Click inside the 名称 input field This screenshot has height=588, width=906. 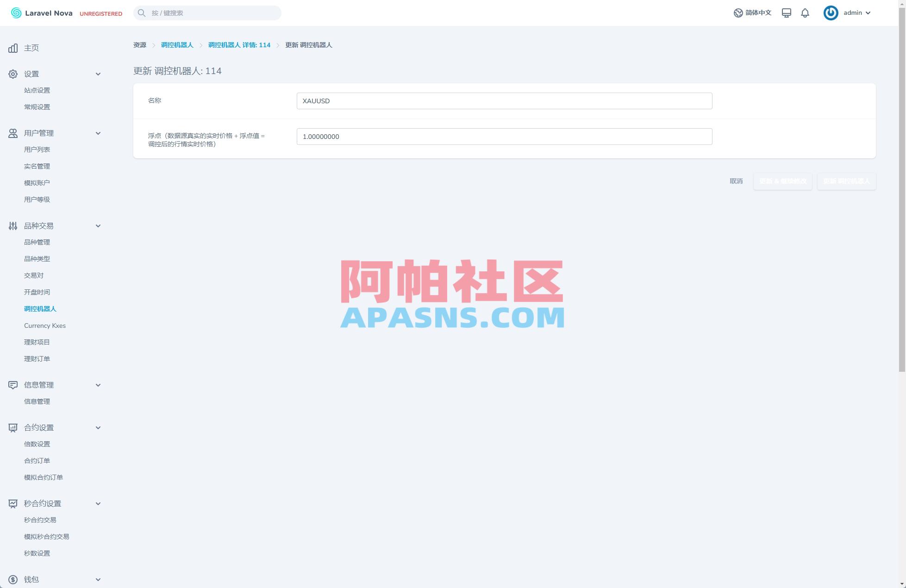(x=504, y=100)
